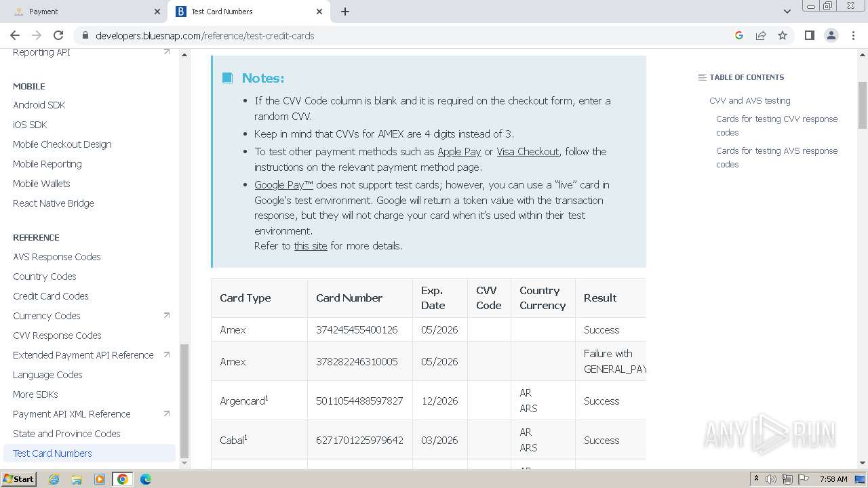Open the tab search dropdown
The image size is (868, 488).
click(787, 12)
